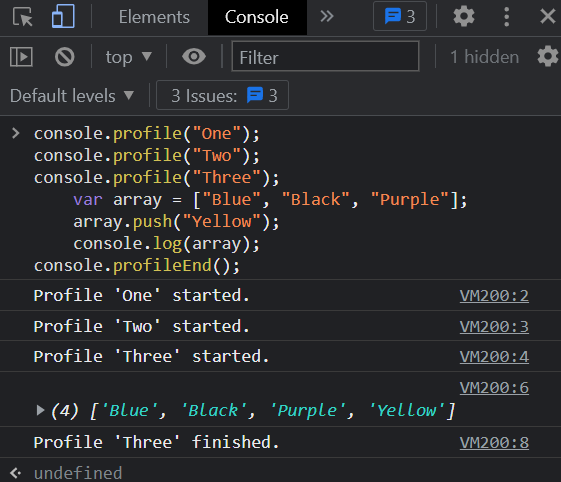Image resolution: width=561 pixels, height=482 pixels.
Task: Focus the Filter input field
Action: click(x=325, y=57)
